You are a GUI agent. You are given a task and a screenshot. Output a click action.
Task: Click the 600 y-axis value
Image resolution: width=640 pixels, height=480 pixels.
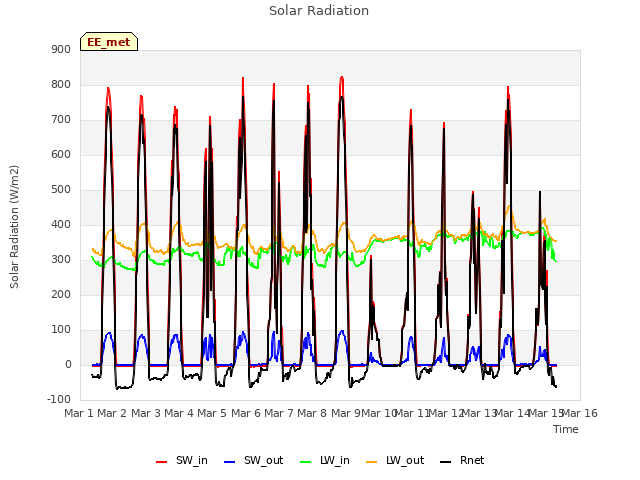tap(61, 154)
